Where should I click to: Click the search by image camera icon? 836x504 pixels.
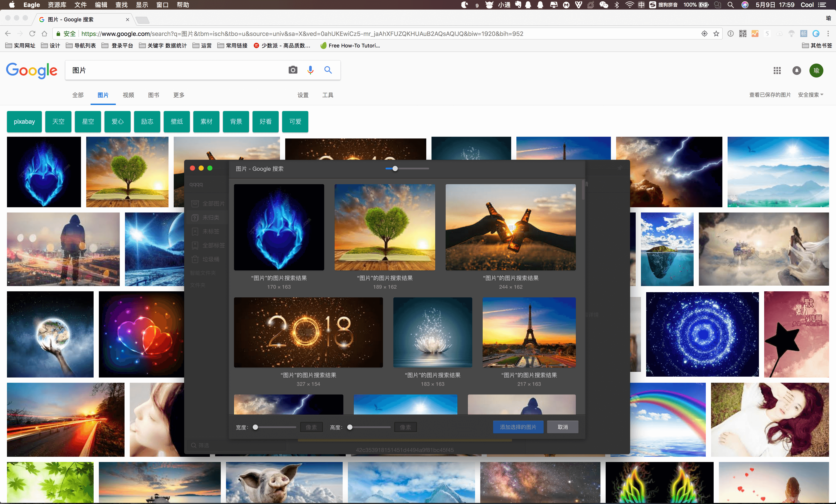click(x=293, y=70)
